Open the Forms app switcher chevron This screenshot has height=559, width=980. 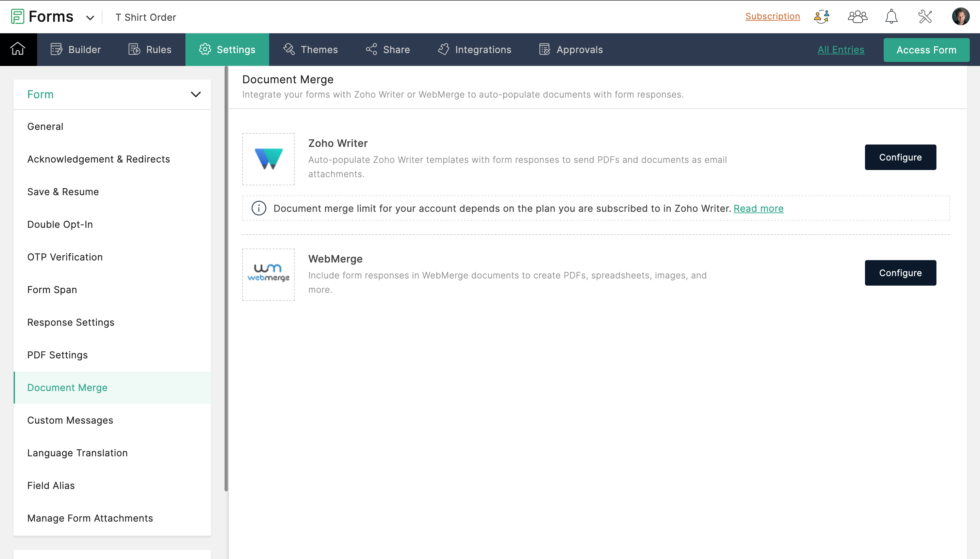(90, 18)
